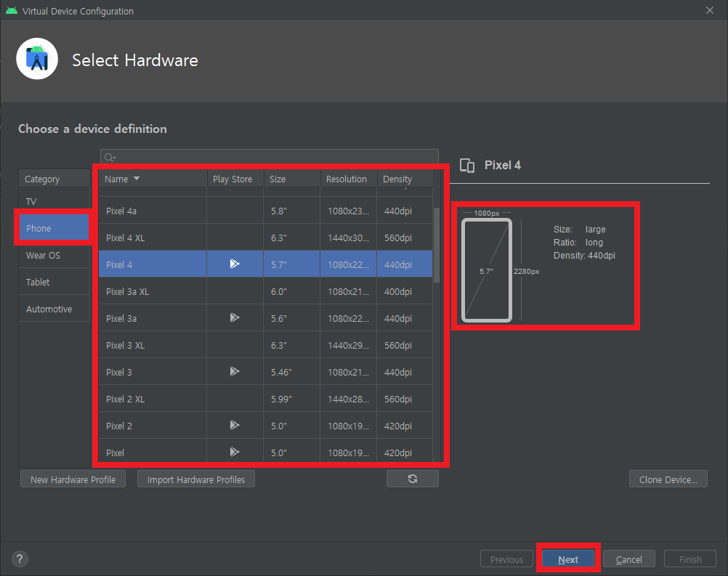Select the Pixel 4 device name
The height and width of the screenshot is (576, 728).
pyautogui.click(x=119, y=264)
